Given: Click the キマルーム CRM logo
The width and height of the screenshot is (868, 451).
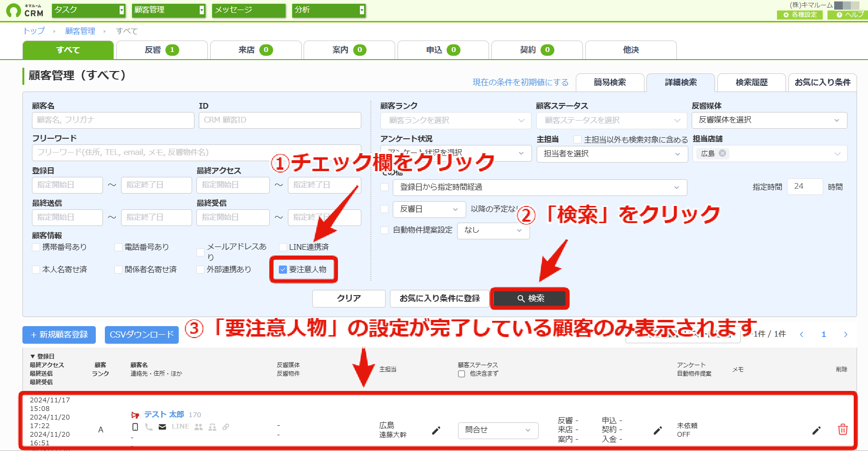Looking at the screenshot, I should click(x=25, y=10).
